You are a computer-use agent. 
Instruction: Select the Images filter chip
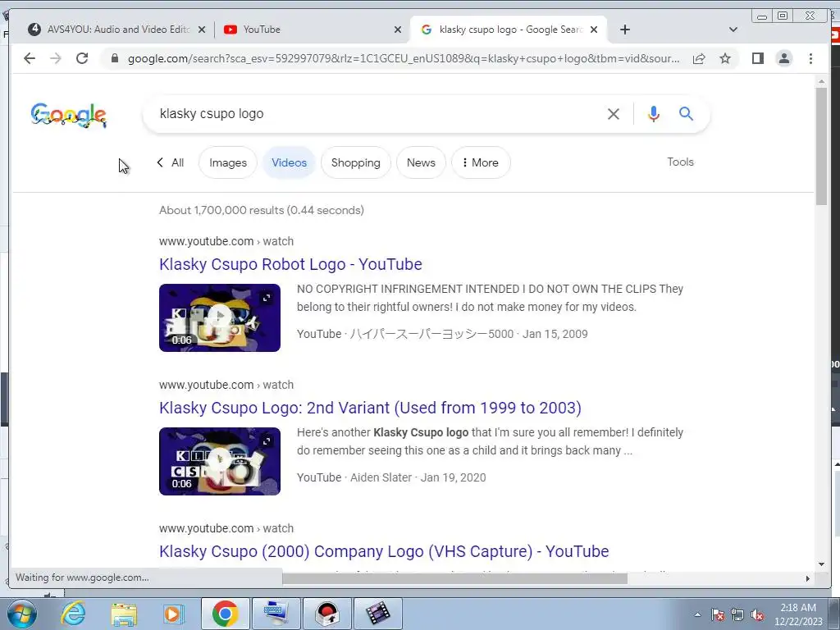pyautogui.click(x=228, y=162)
